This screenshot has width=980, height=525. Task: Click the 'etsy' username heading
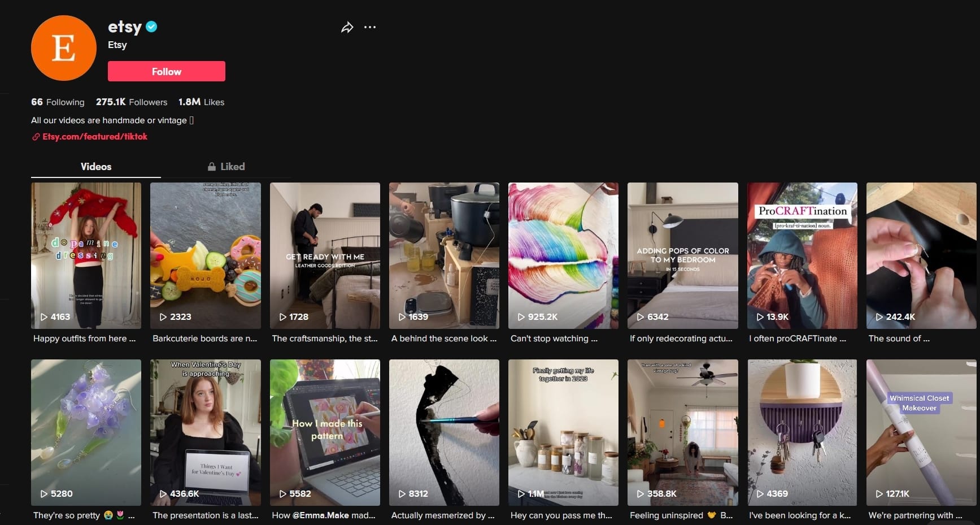pos(125,27)
